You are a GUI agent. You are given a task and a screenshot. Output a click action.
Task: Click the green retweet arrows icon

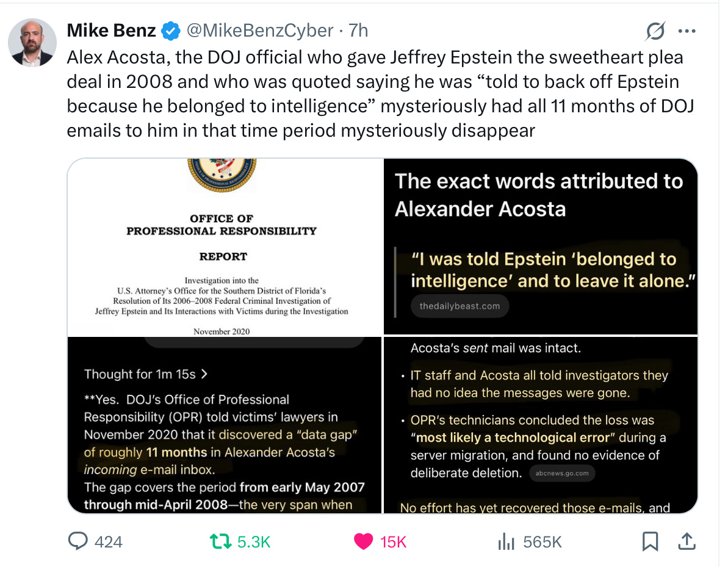tap(220, 541)
